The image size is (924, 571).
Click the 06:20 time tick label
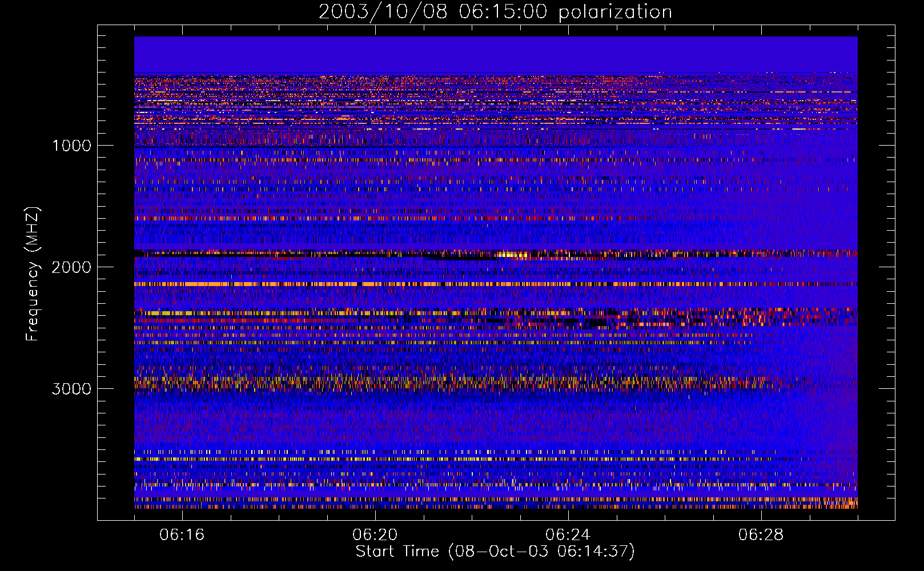375,534
